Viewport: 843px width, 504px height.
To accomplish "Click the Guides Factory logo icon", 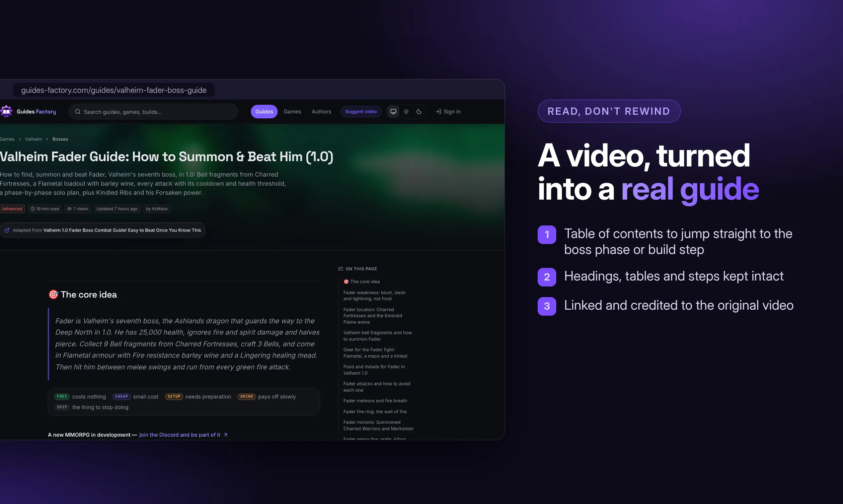I will (6, 111).
